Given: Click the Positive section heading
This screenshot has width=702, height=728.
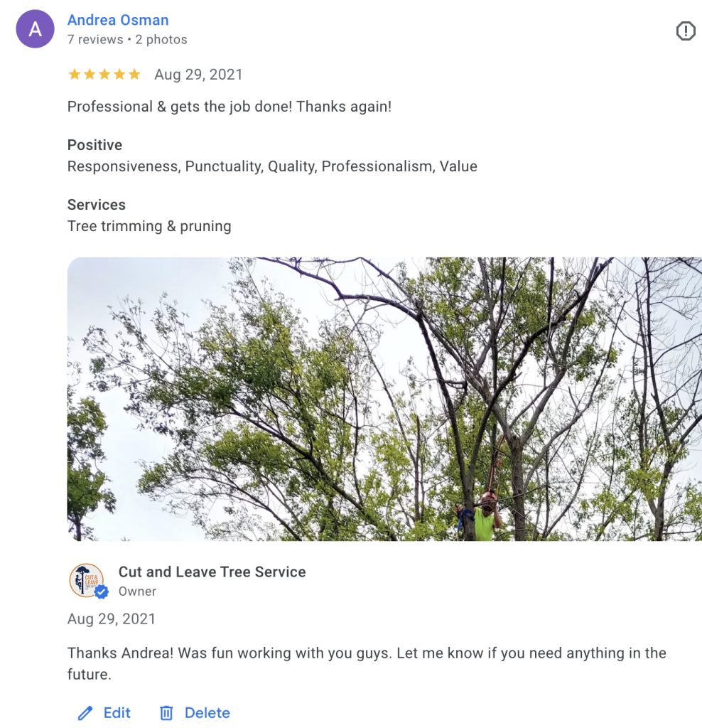Looking at the screenshot, I should click(94, 145).
